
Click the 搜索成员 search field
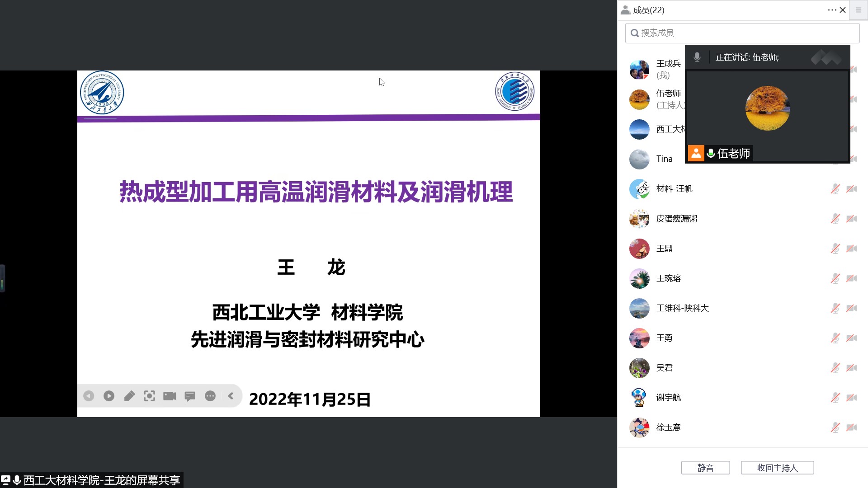pos(742,33)
